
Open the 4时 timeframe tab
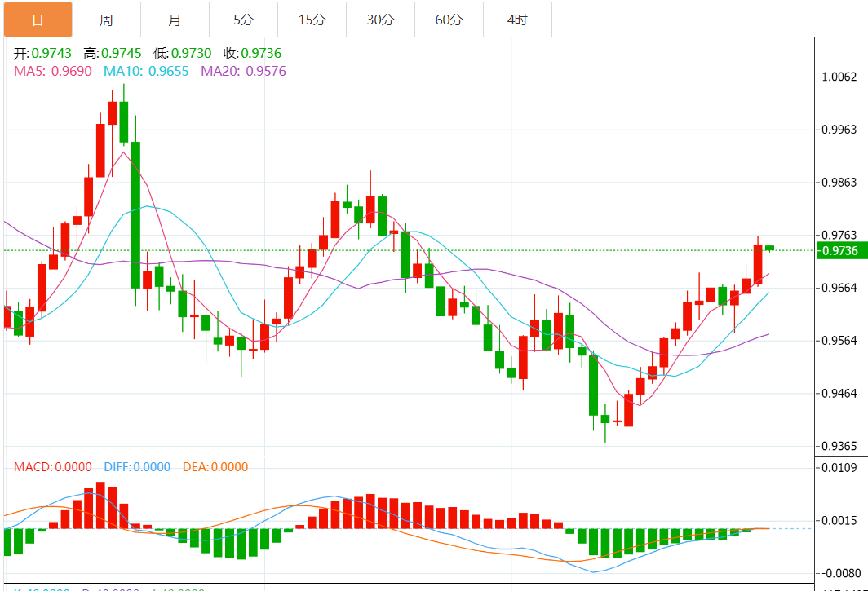(517, 20)
